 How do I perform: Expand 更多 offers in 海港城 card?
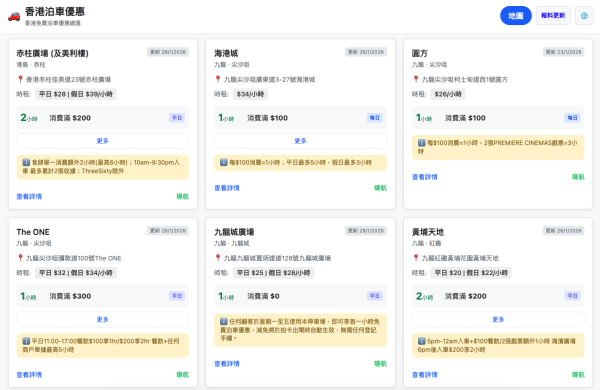[x=300, y=141]
